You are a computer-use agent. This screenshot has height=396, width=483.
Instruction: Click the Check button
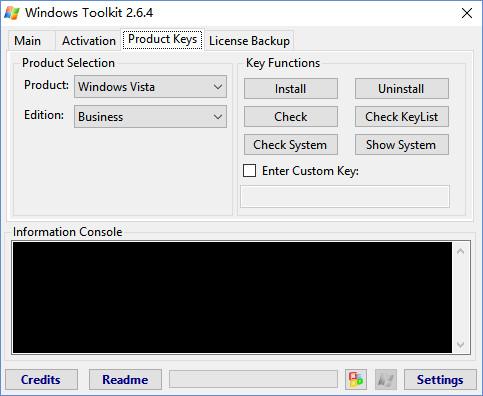291,117
